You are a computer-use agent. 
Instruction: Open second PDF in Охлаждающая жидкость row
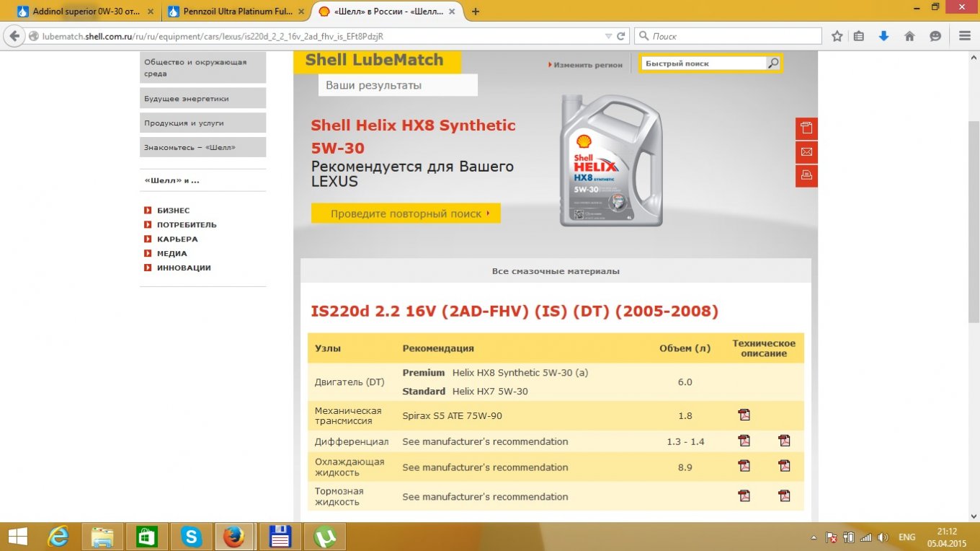tap(784, 466)
